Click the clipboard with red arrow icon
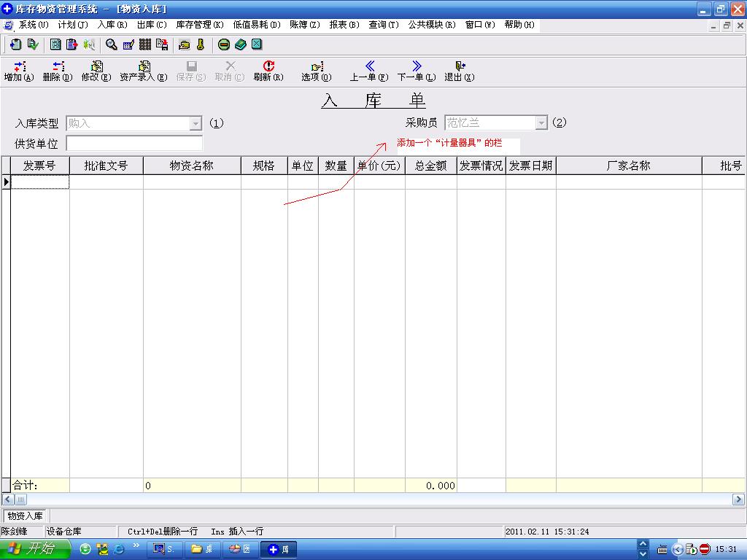Screen dimensions: 747x560 point(72,44)
